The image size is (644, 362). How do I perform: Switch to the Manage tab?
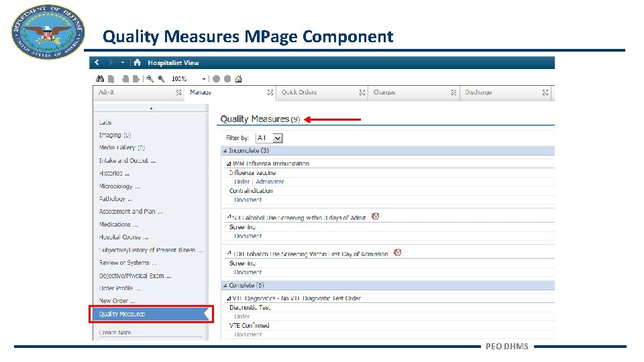coord(201,93)
